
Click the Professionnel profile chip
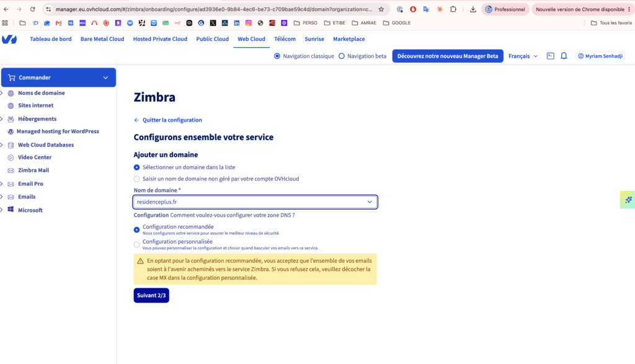(x=505, y=9)
